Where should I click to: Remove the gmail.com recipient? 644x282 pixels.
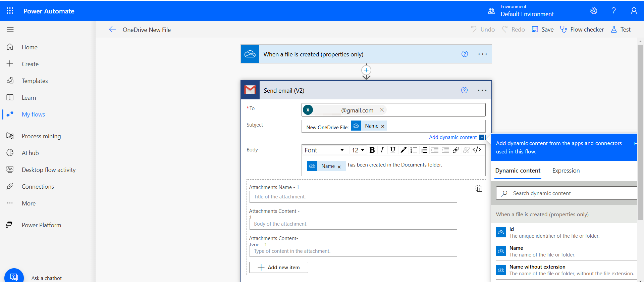382,110
